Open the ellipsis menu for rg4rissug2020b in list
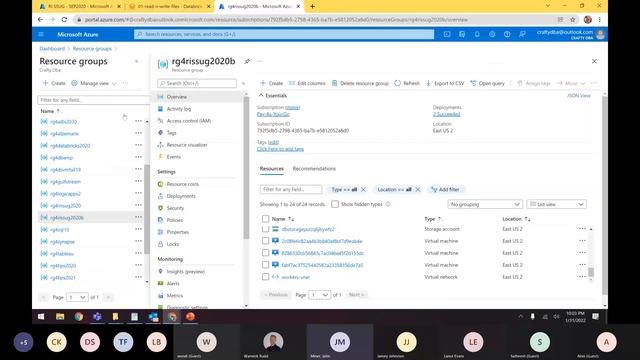The width and height of the screenshot is (640, 360). pos(138,217)
